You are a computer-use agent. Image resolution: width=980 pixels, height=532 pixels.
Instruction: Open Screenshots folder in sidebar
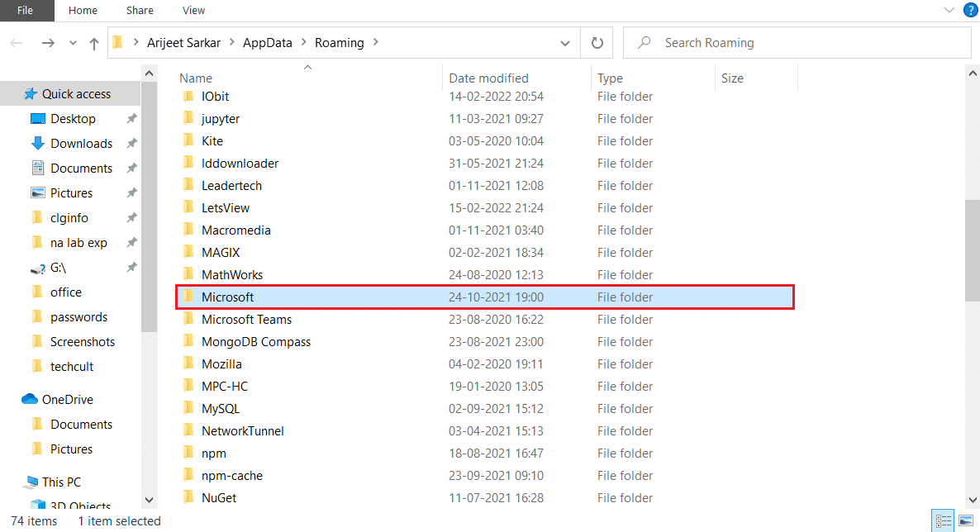pyautogui.click(x=83, y=342)
